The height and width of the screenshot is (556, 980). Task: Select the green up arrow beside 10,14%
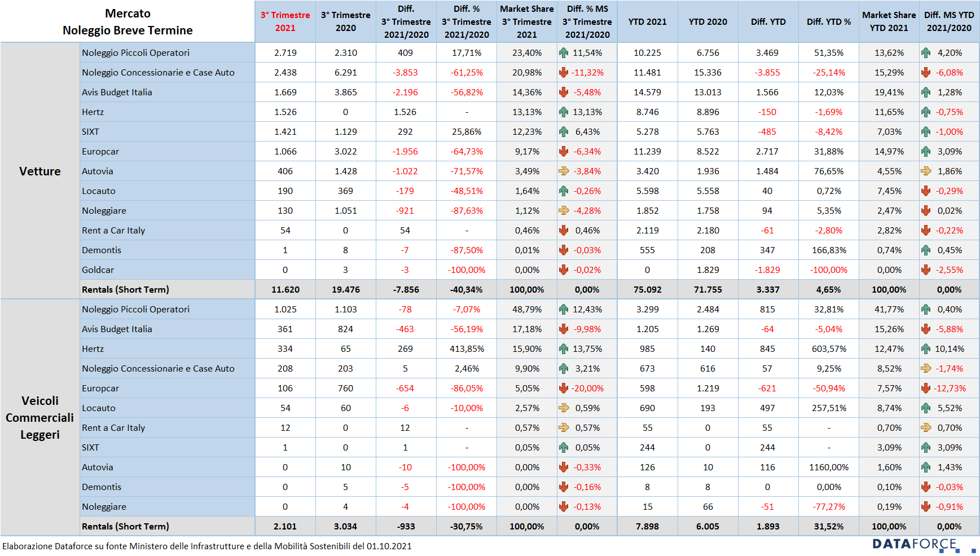[x=925, y=349]
